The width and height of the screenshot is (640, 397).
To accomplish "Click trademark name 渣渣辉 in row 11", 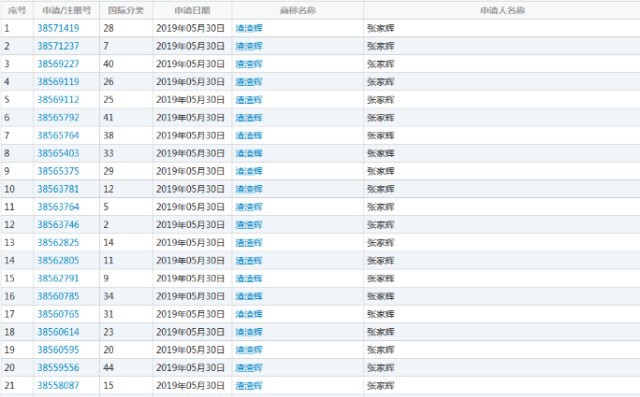I will coord(249,207).
